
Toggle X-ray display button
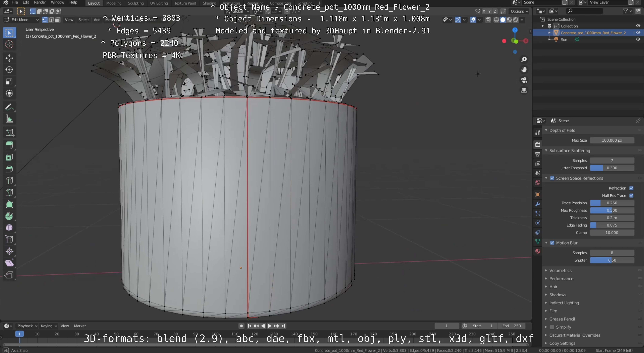click(x=488, y=20)
